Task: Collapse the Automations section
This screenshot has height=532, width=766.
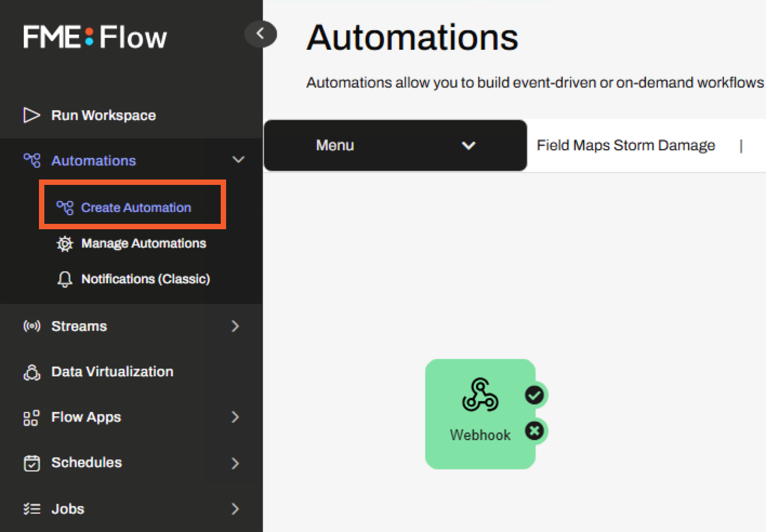Action: (x=237, y=159)
